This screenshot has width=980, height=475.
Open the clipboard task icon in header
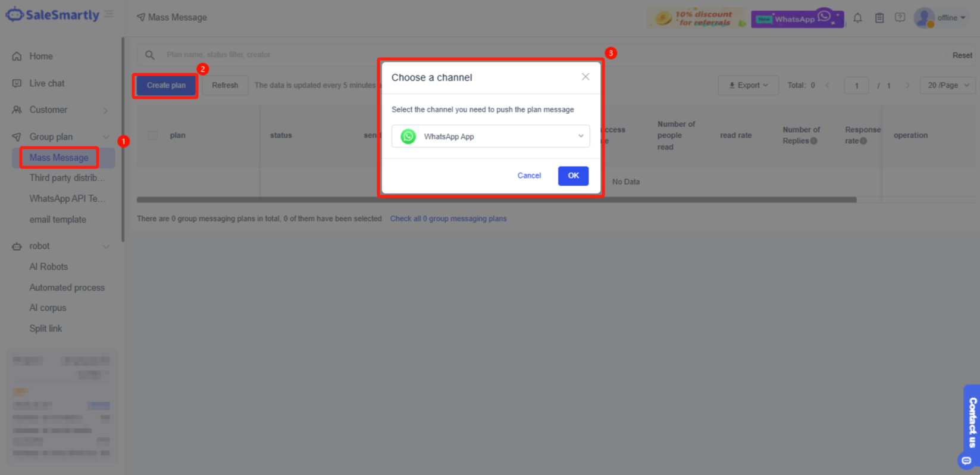[x=879, y=18]
